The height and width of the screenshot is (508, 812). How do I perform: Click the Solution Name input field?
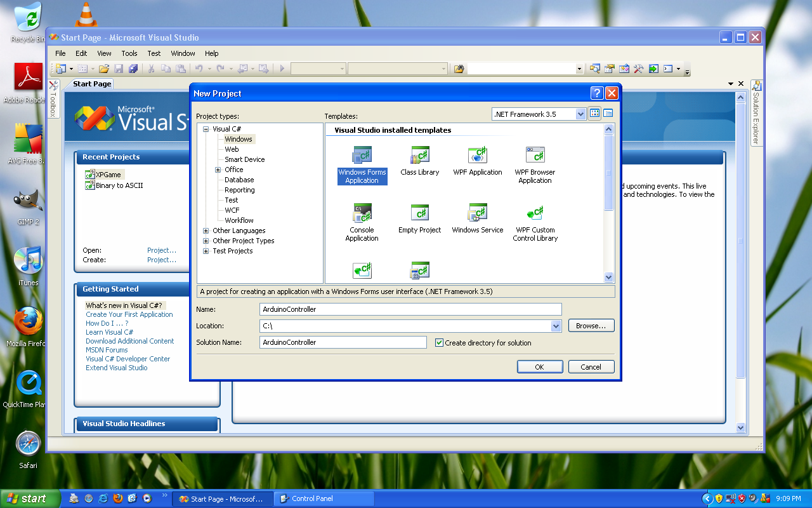coord(343,342)
